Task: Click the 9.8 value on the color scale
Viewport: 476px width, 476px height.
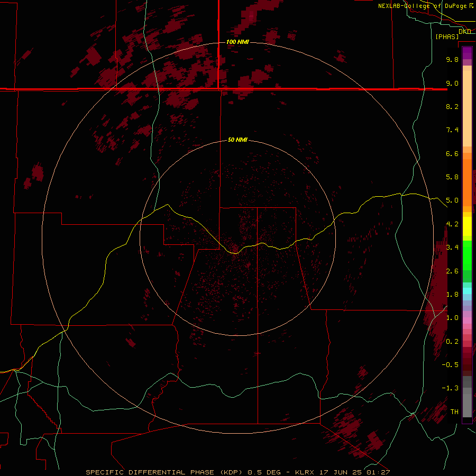Action: 452,59
